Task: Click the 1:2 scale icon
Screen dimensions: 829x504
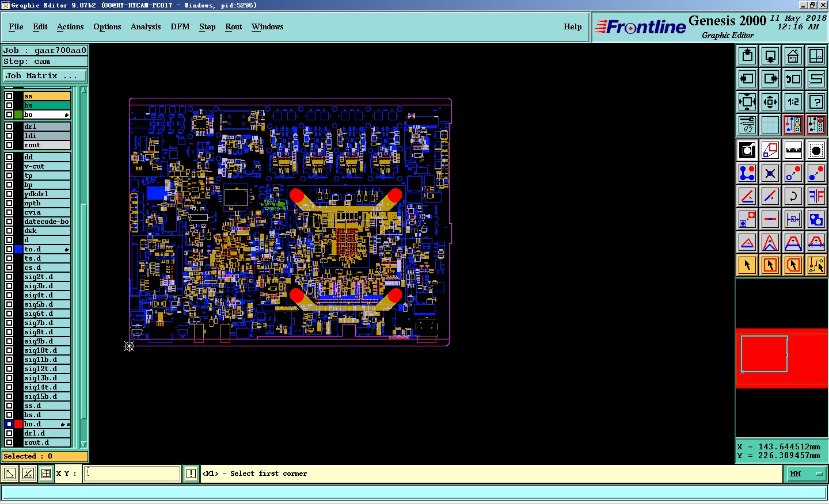Action: [x=793, y=102]
